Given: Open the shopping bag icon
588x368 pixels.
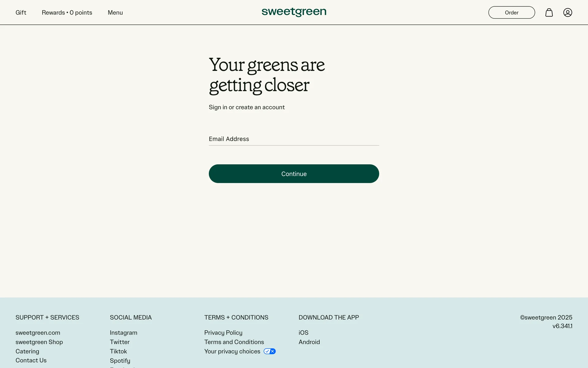Looking at the screenshot, I should tap(549, 13).
